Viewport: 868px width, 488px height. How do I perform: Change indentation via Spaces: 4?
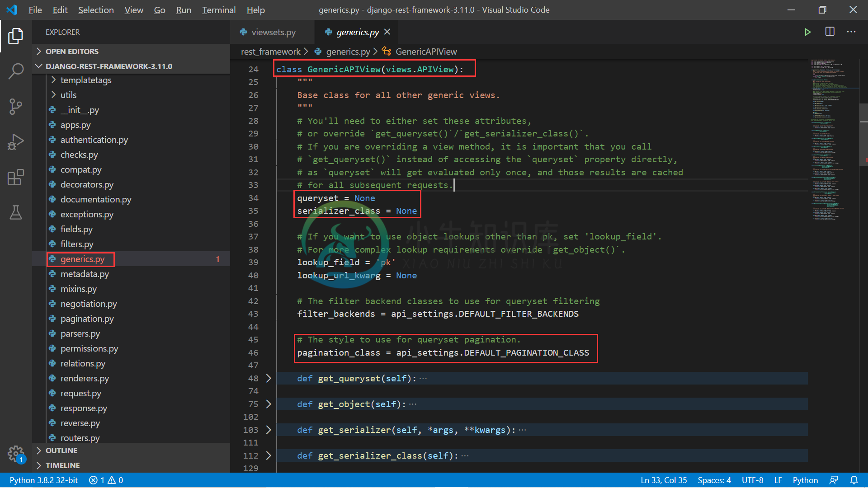714,480
